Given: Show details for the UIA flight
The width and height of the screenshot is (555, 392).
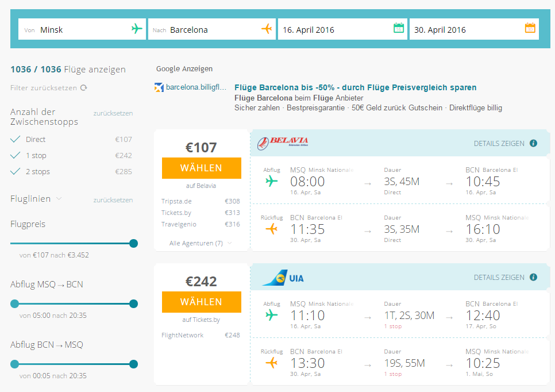Looking at the screenshot, I should pyautogui.click(x=499, y=277).
